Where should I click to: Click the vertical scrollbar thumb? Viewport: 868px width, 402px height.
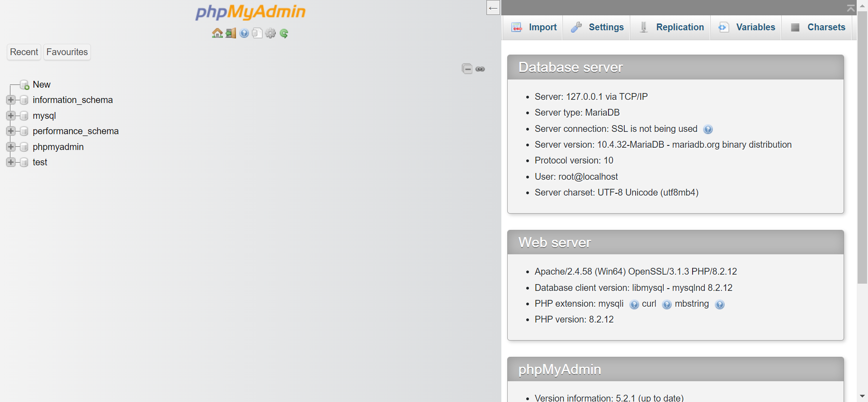pos(862,148)
